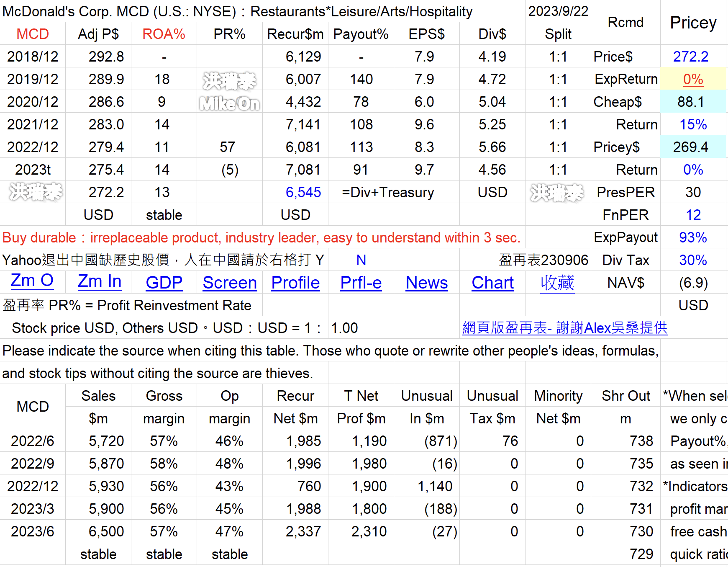Click the 2021/12 row label

click(x=33, y=124)
